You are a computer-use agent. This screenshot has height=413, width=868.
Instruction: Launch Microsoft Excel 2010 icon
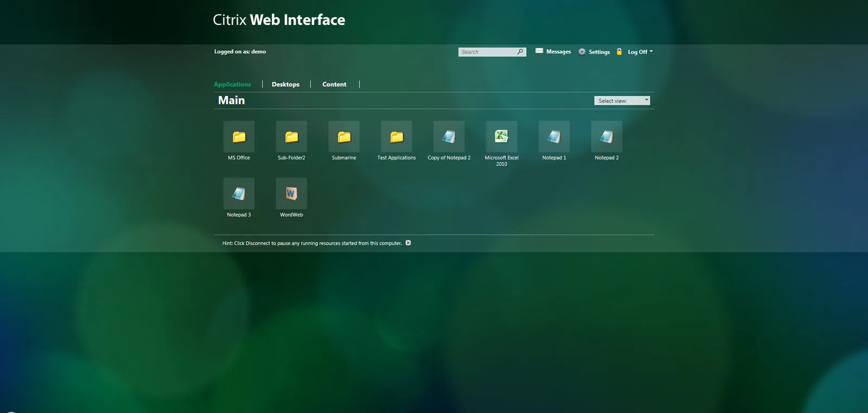[x=502, y=137]
